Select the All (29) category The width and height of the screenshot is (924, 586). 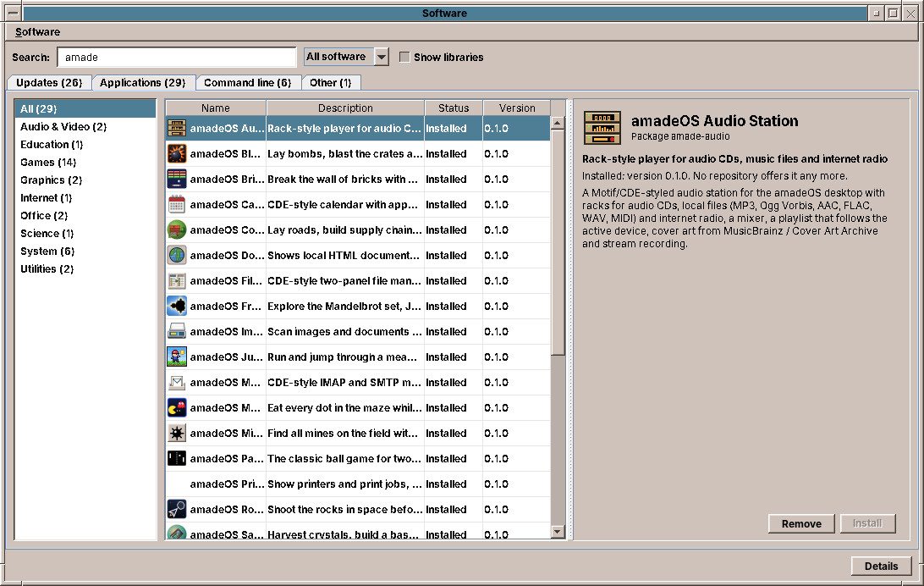point(85,108)
